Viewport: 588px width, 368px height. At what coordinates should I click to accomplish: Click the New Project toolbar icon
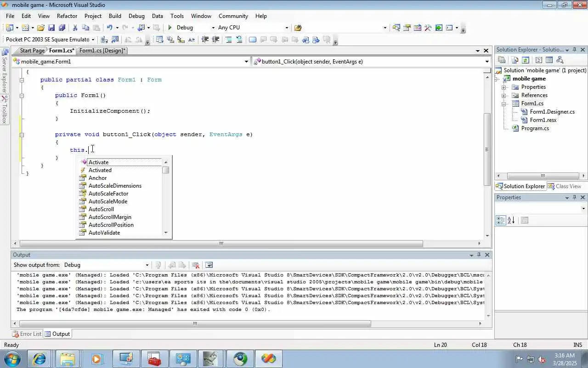coord(10,28)
